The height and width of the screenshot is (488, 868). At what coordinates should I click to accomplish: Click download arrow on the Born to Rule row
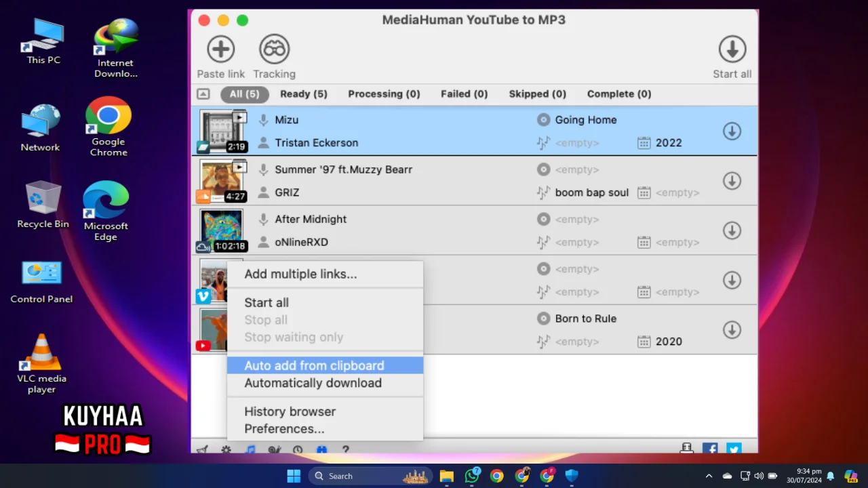tap(732, 329)
